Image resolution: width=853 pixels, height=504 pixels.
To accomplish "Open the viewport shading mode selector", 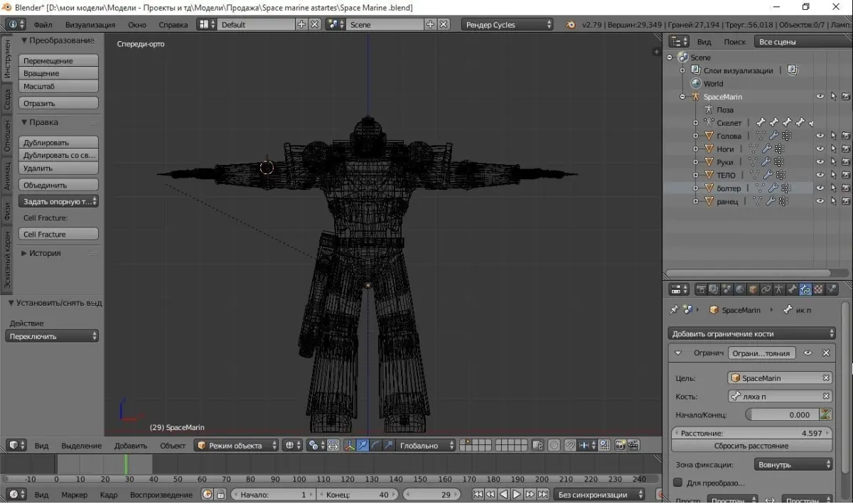I will 292,445.
